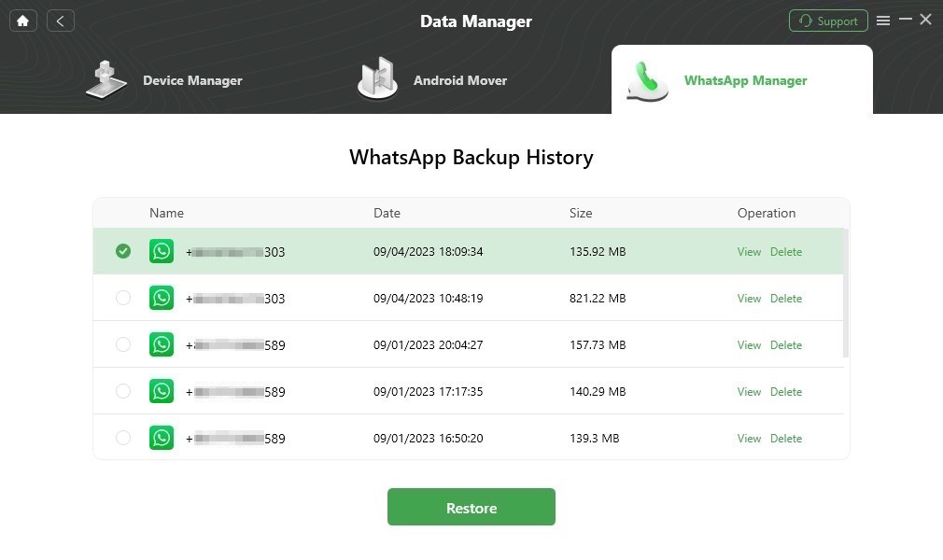View the 139.3 MB backup
943x560 pixels.
(x=749, y=439)
